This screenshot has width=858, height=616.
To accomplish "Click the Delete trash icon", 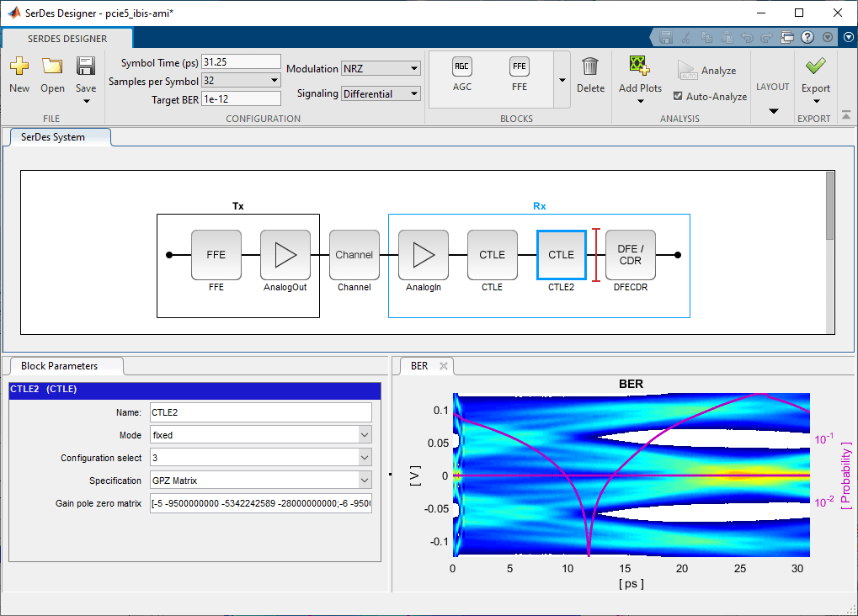I will [x=590, y=66].
